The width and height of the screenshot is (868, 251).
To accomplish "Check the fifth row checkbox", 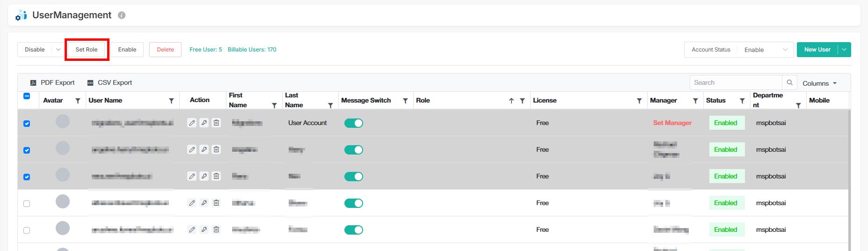I will pos(27,230).
